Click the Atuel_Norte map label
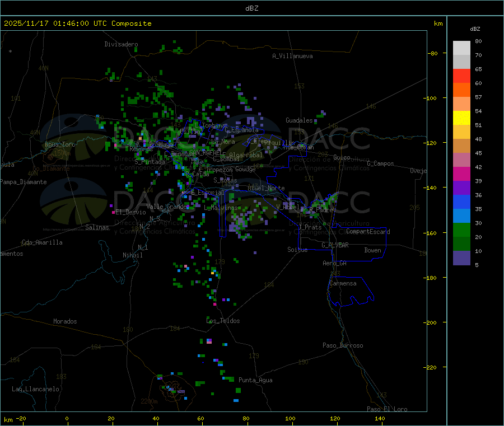The width and height of the screenshot is (504, 426). [266, 188]
